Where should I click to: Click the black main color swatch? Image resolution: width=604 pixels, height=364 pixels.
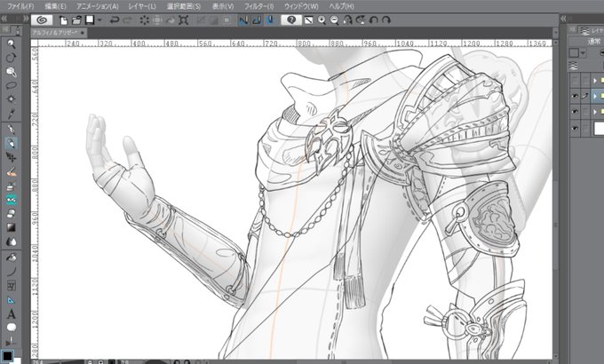pos(7,355)
